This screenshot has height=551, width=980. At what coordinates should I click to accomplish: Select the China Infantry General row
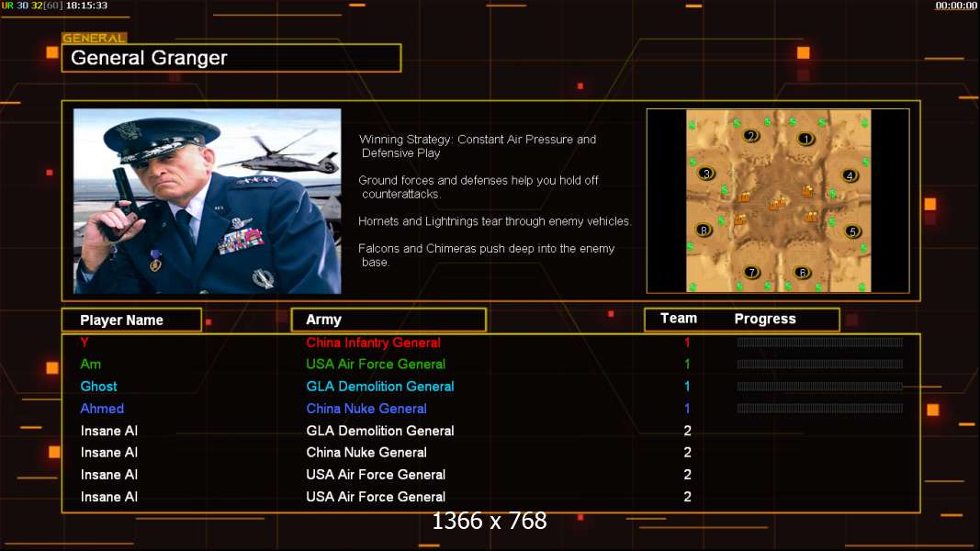click(490, 343)
